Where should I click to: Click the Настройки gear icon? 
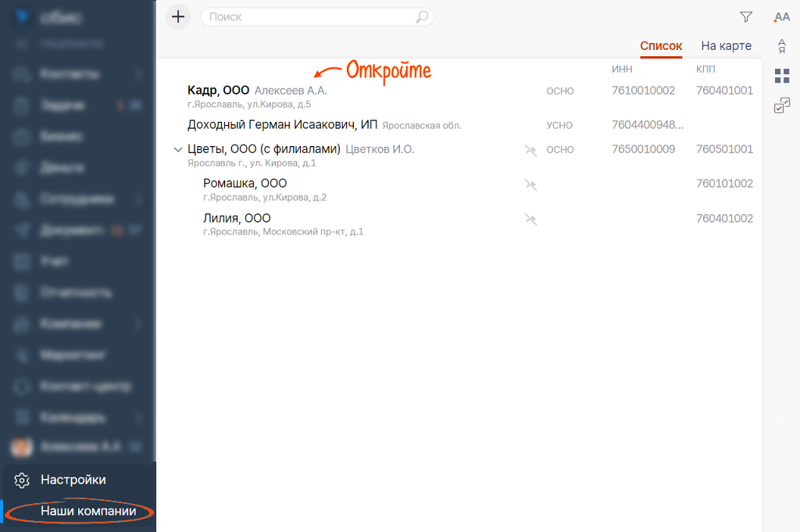[22, 480]
